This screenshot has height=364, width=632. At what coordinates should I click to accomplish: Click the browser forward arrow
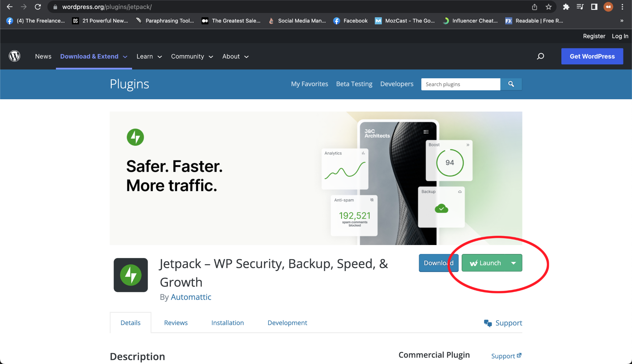coord(24,7)
